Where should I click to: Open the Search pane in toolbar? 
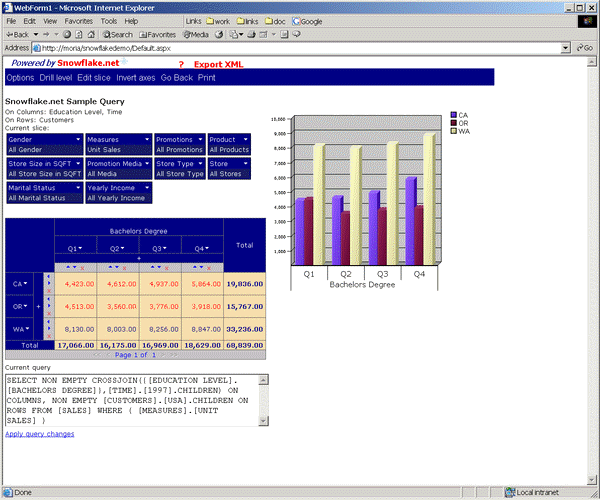click(117, 34)
